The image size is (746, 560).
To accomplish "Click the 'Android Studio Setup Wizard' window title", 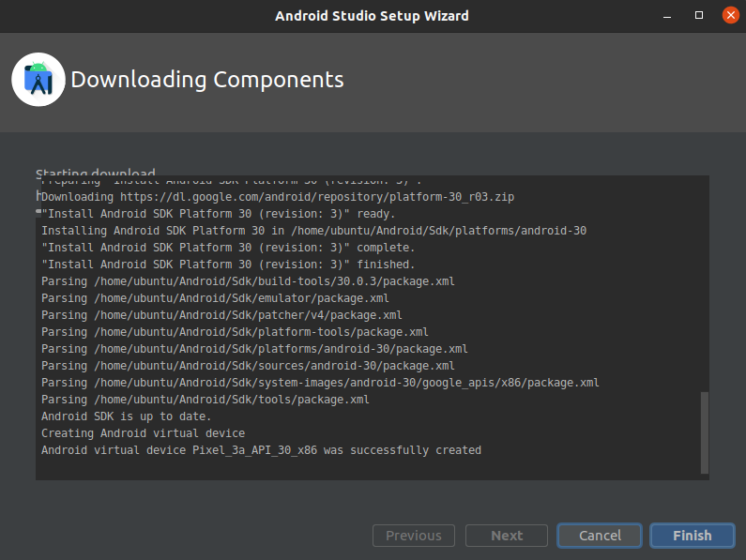I will (372, 16).
